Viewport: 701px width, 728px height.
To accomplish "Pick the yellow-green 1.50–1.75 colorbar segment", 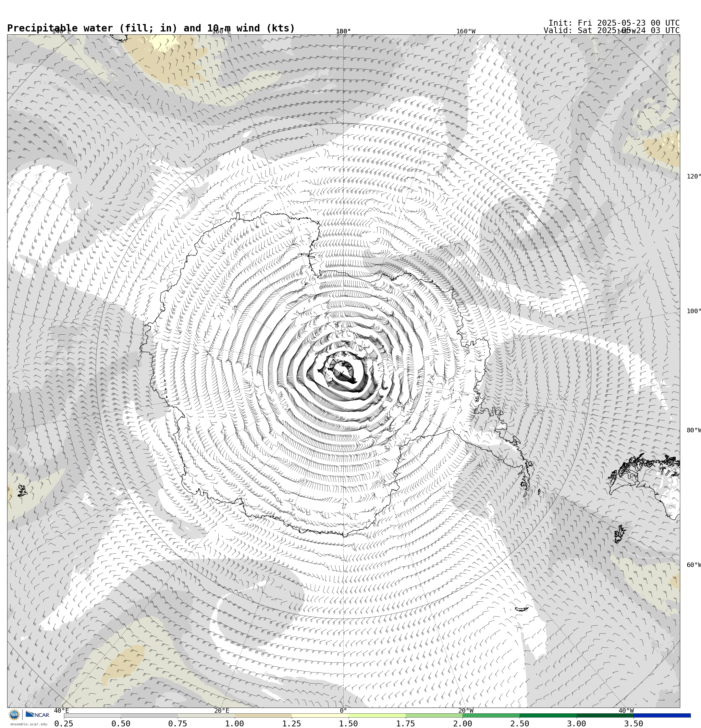I will (377, 715).
